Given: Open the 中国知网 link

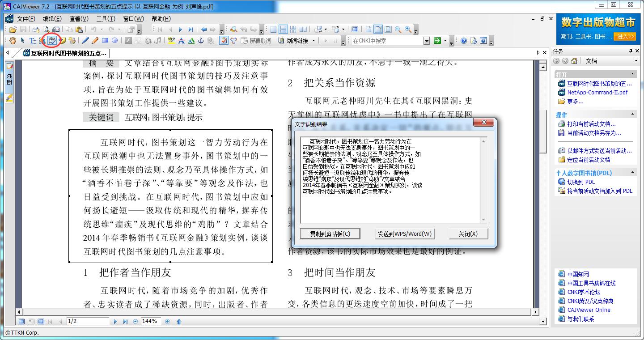Looking at the screenshot, I should (x=578, y=274).
